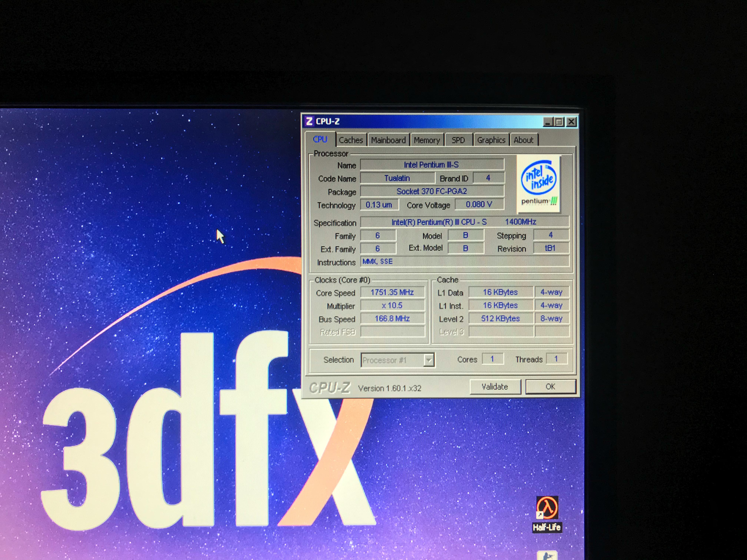Click the Multiplier value 'x 10.5'
The width and height of the screenshot is (747, 560).
[392, 306]
